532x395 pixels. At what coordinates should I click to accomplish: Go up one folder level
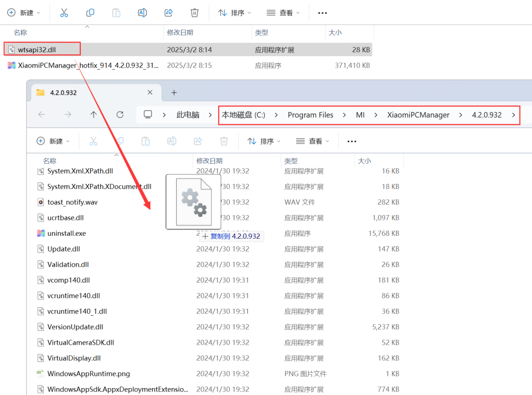(94, 115)
